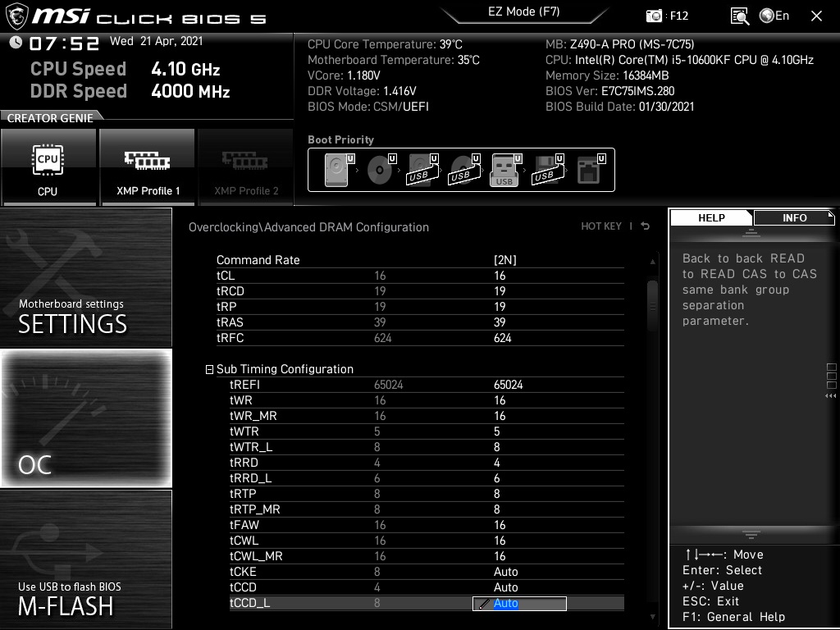The width and height of the screenshot is (840, 630).
Task: Switch to the INFO tab
Action: pyautogui.click(x=794, y=218)
